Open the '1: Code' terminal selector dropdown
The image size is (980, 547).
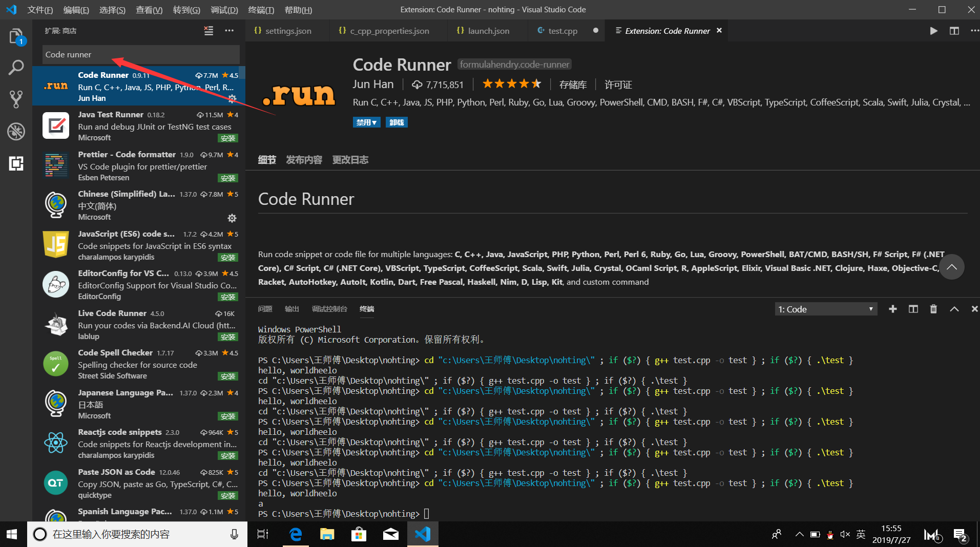point(825,309)
